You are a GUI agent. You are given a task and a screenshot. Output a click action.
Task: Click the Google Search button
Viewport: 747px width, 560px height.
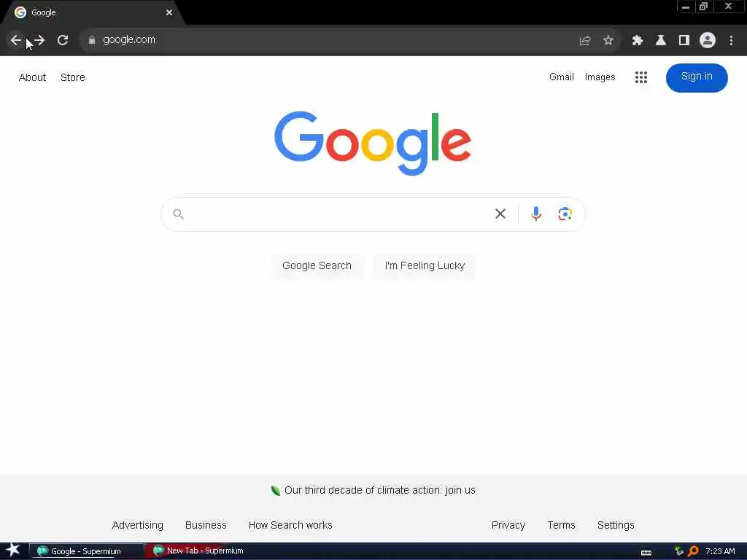point(317,265)
